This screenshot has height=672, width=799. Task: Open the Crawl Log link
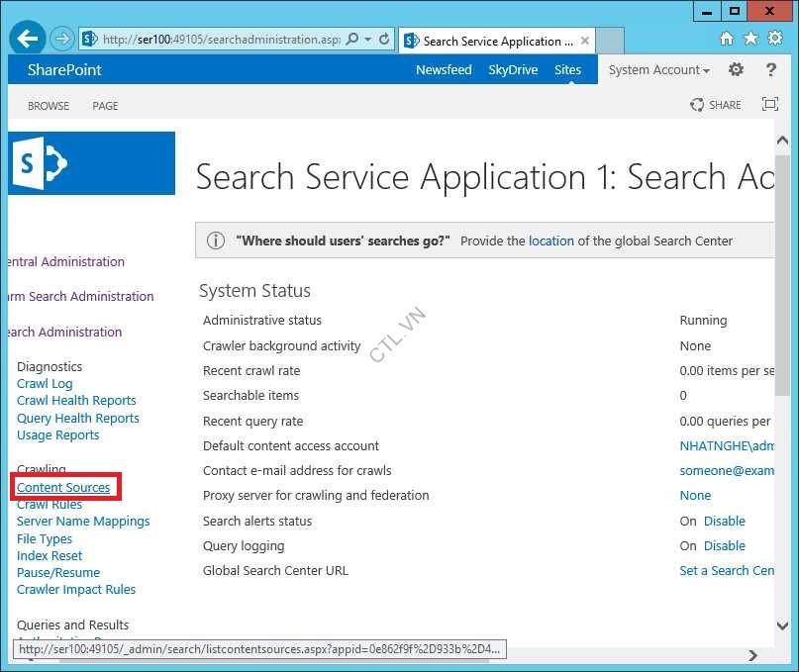(45, 384)
